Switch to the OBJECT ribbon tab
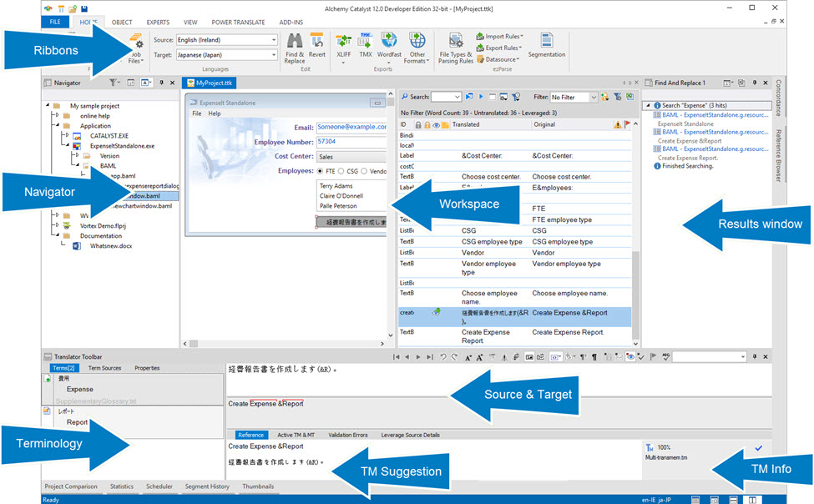 pyautogui.click(x=122, y=23)
